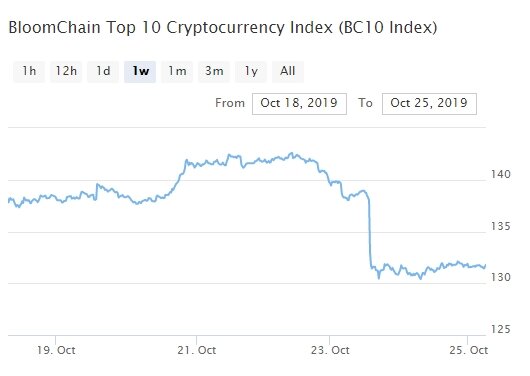Click the 25. Oct axis label
The image size is (530, 376).
point(468,350)
